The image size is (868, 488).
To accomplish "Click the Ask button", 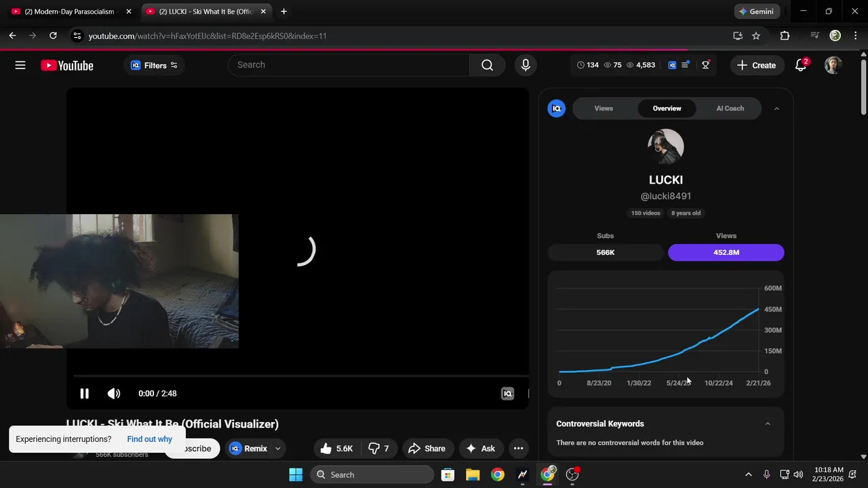I will click(481, 449).
